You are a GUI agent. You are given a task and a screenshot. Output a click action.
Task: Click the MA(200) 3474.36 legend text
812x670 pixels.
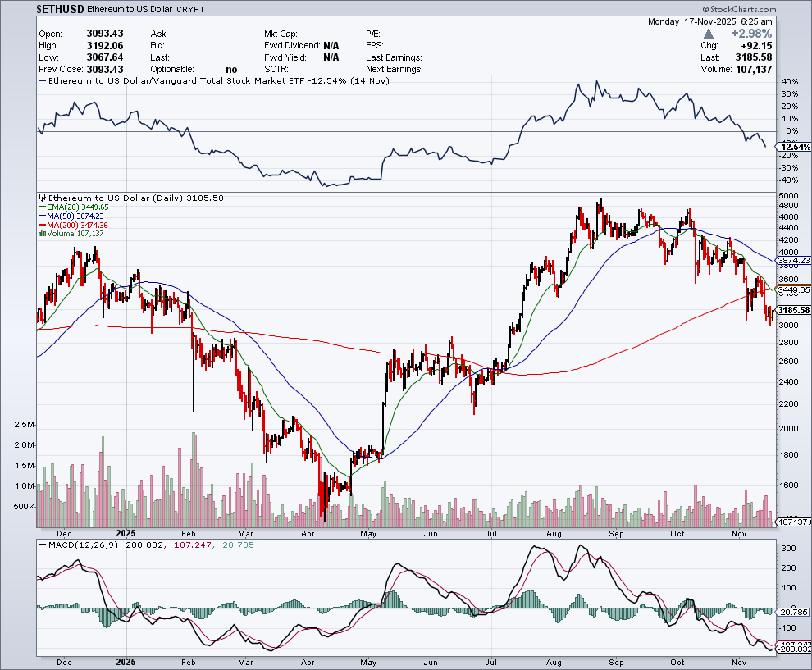click(77, 226)
